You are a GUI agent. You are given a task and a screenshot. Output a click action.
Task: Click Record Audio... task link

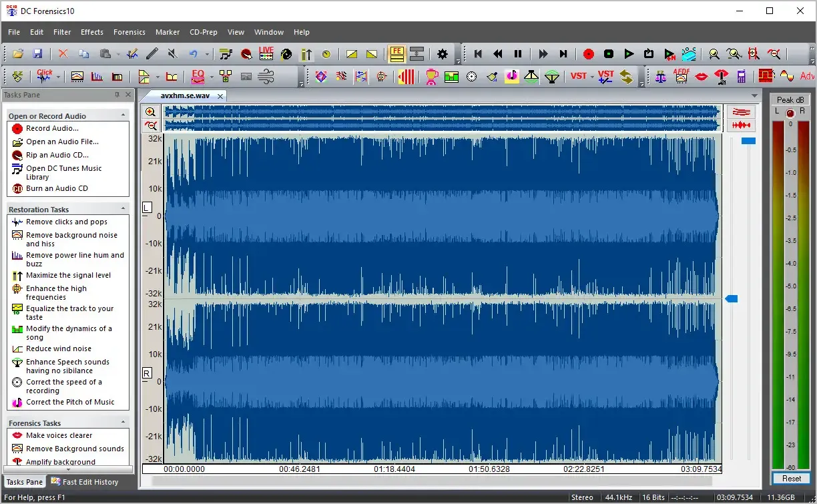coord(52,128)
